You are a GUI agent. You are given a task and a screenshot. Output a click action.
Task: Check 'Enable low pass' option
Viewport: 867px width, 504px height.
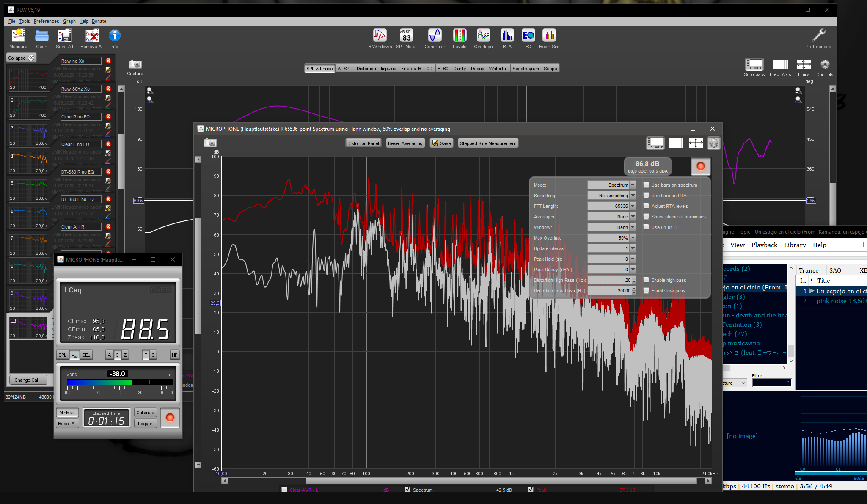(646, 290)
